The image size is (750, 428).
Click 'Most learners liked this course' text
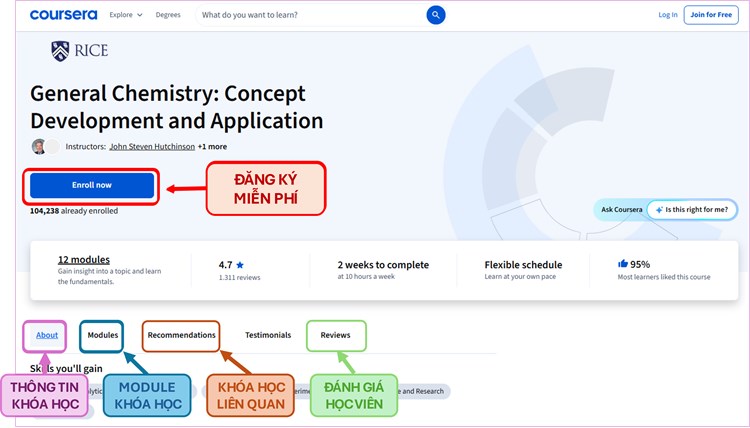(664, 277)
